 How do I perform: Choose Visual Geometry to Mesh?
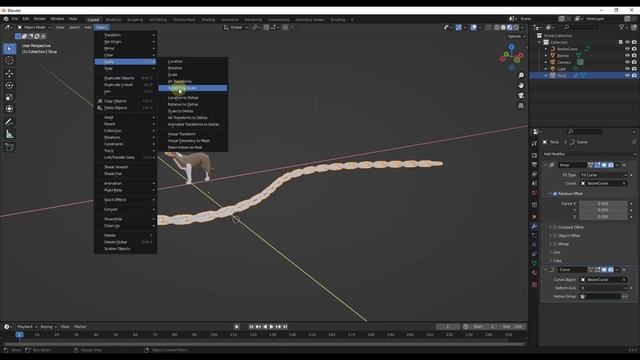coord(193,140)
